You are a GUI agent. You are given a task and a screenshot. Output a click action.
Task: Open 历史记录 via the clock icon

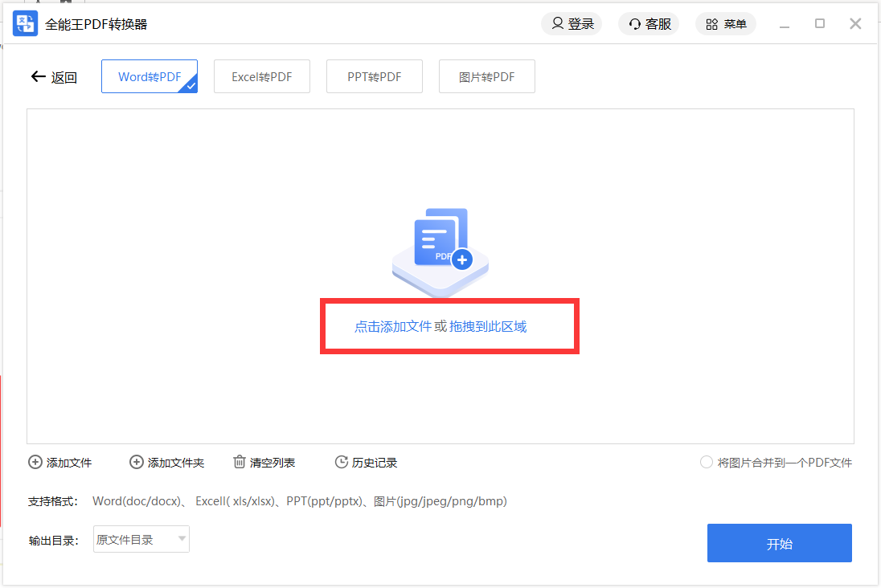click(341, 462)
